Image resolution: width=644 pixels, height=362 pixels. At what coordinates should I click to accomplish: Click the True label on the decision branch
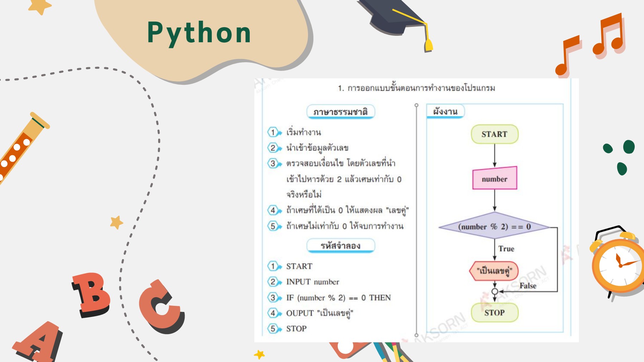[506, 248]
